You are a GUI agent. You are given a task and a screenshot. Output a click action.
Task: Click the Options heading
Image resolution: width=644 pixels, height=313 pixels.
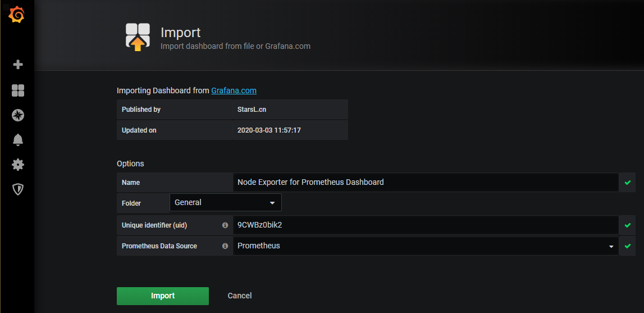pyautogui.click(x=130, y=164)
